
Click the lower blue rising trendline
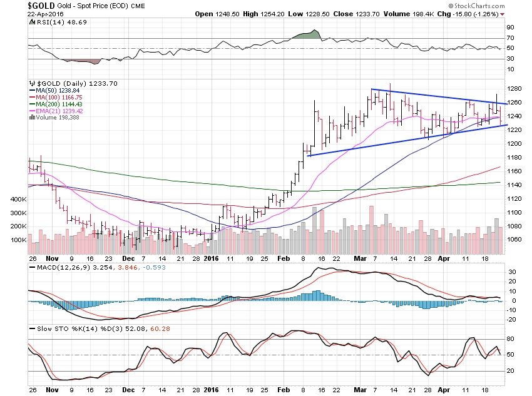pyautogui.click(x=407, y=140)
